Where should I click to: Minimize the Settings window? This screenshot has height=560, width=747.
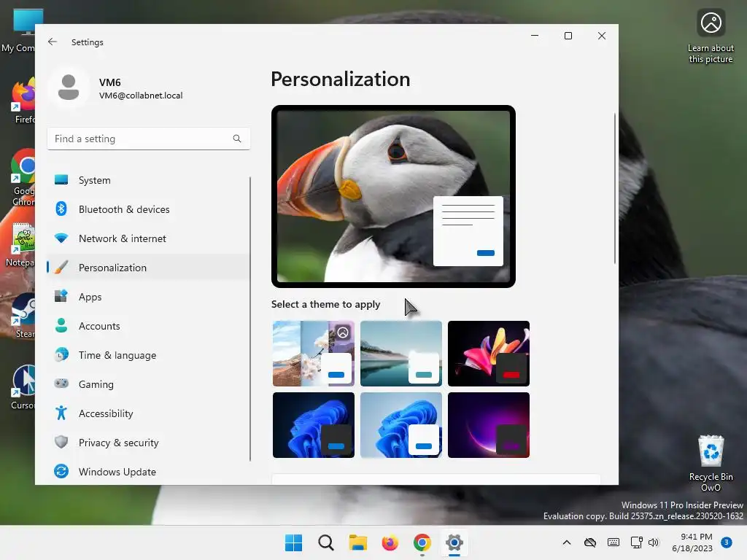point(535,36)
